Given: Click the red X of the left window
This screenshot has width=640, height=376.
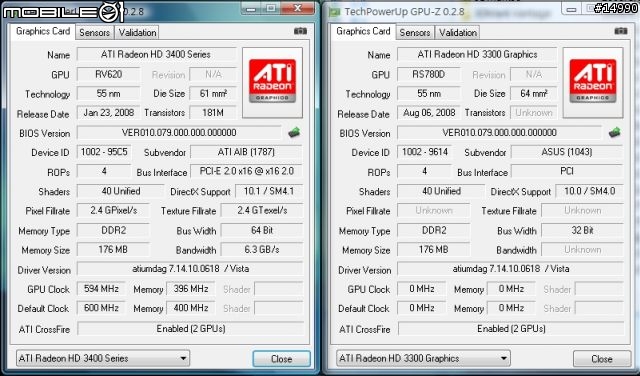Looking at the screenshot, I should [x=298, y=8].
